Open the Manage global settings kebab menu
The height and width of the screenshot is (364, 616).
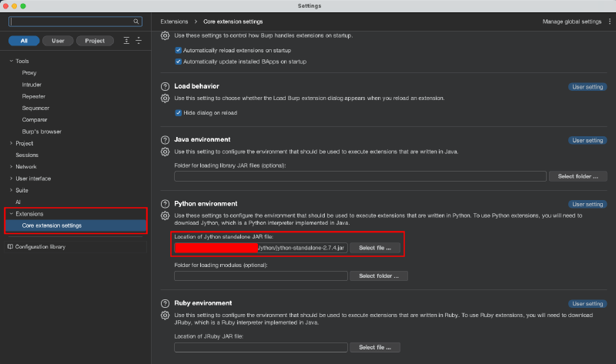[608, 22]
